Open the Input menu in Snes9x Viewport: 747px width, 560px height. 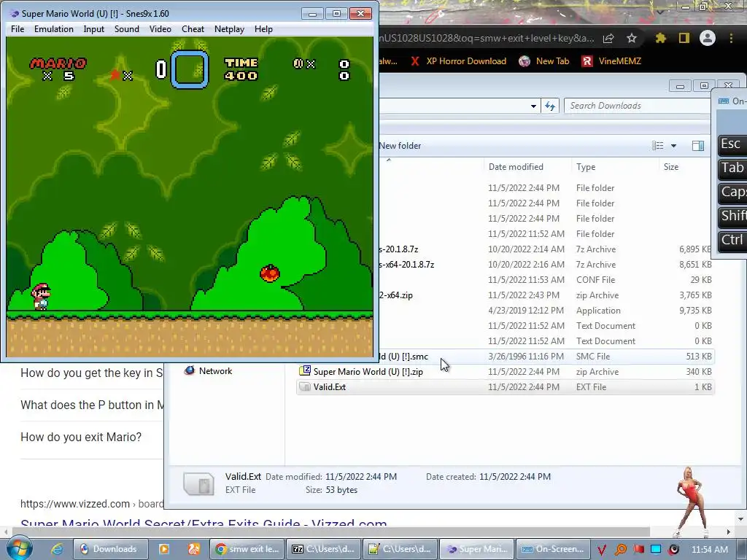coord(94,29)
